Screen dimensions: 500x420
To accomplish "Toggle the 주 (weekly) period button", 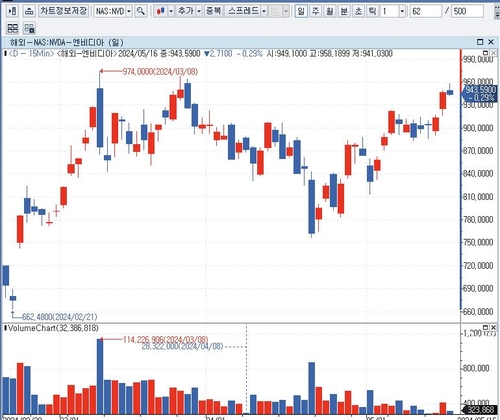I will 315,11.
